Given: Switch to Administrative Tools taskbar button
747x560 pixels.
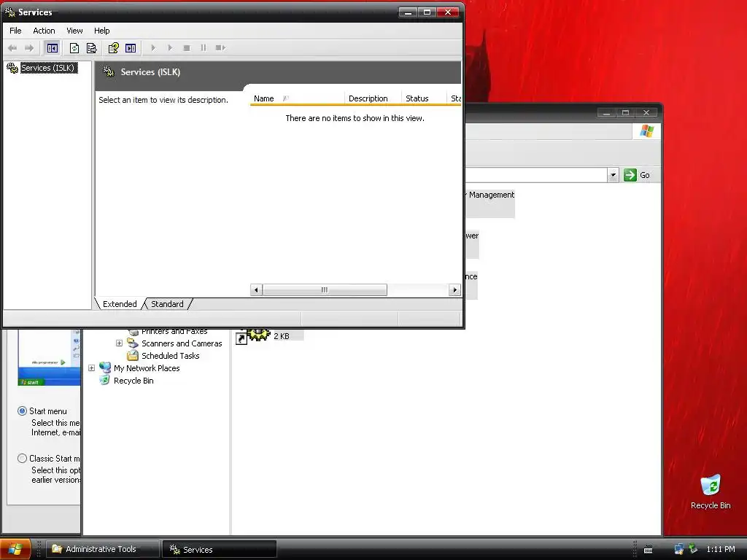Looking at the screenshot, I should tap(102, 549).
